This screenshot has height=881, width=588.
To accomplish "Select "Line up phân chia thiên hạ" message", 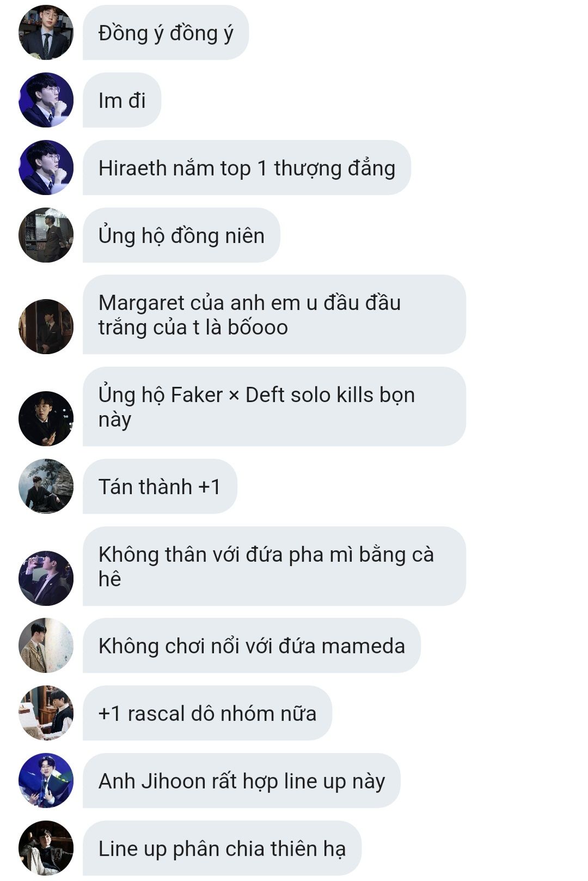I will [x=222, y=848].
